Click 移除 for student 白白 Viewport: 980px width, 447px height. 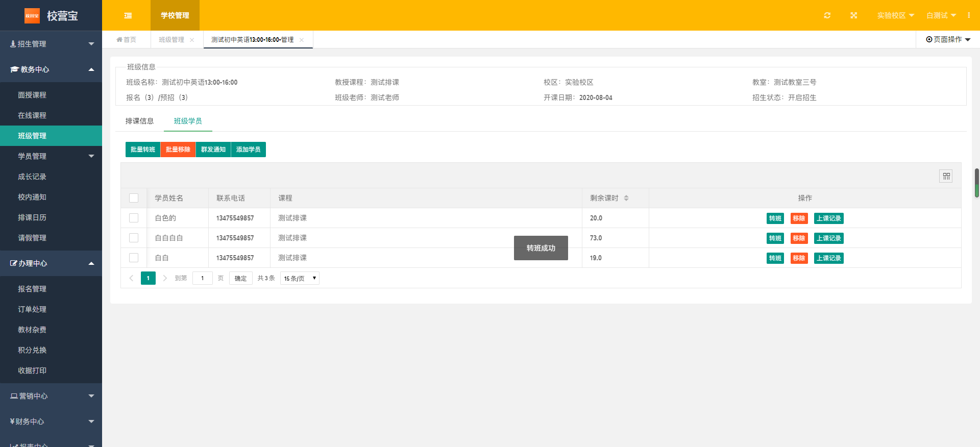point(799,258)
